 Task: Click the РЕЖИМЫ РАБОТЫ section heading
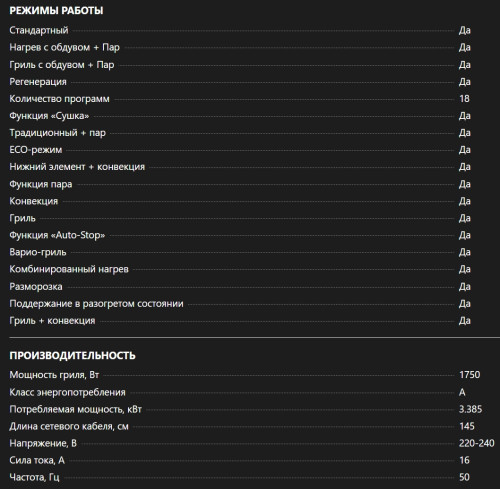(x=56, y=11)
